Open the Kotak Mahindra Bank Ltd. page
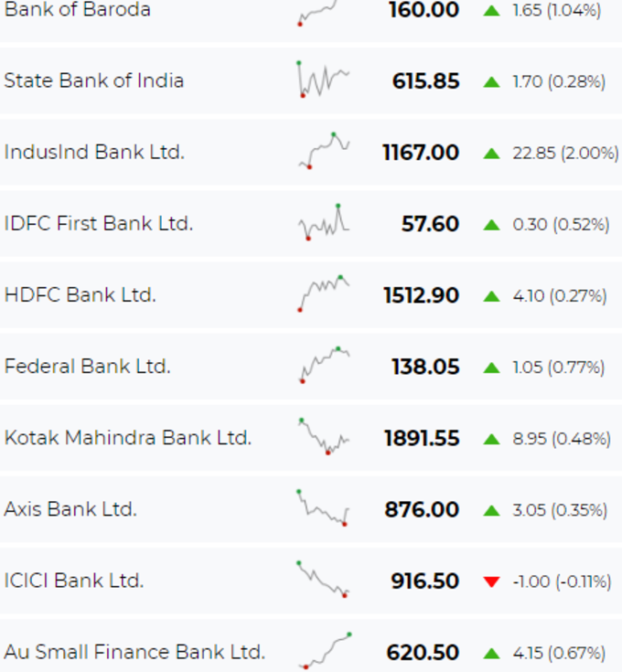 (x=128, y=438)
